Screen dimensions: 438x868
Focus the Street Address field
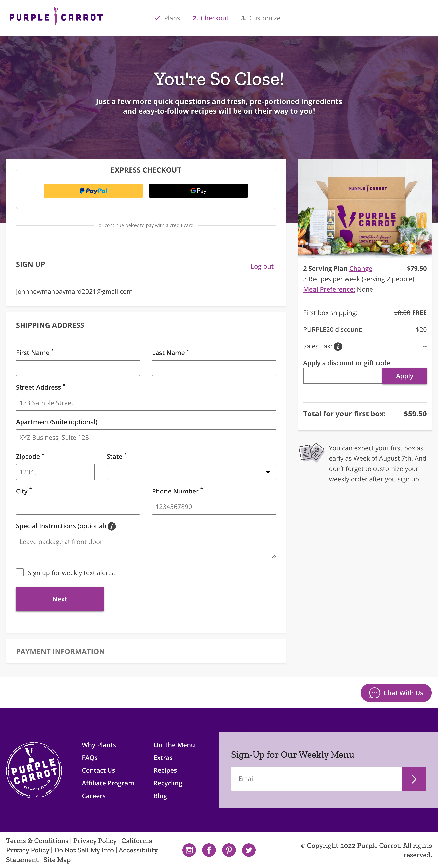(146, 403)
